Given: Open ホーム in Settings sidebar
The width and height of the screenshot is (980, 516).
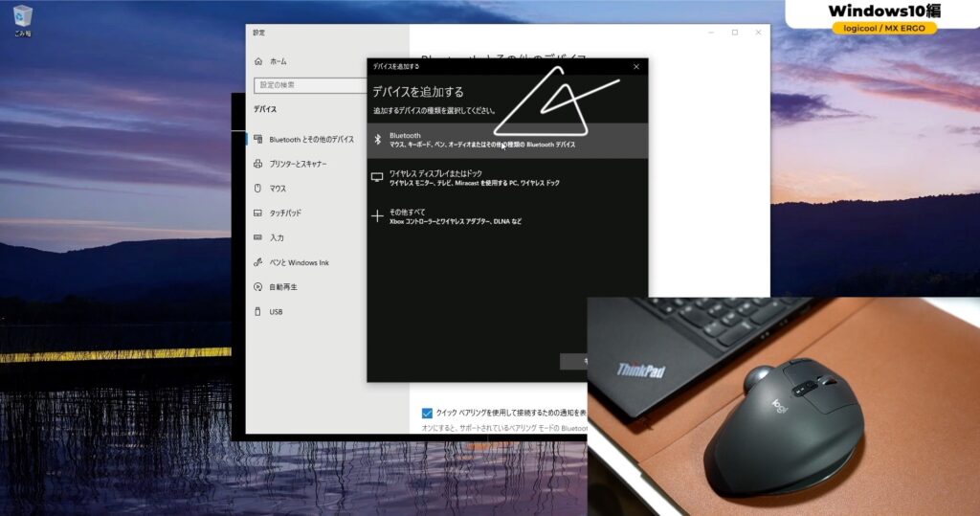Looking at the screenshot, I should tap(278, 61).
